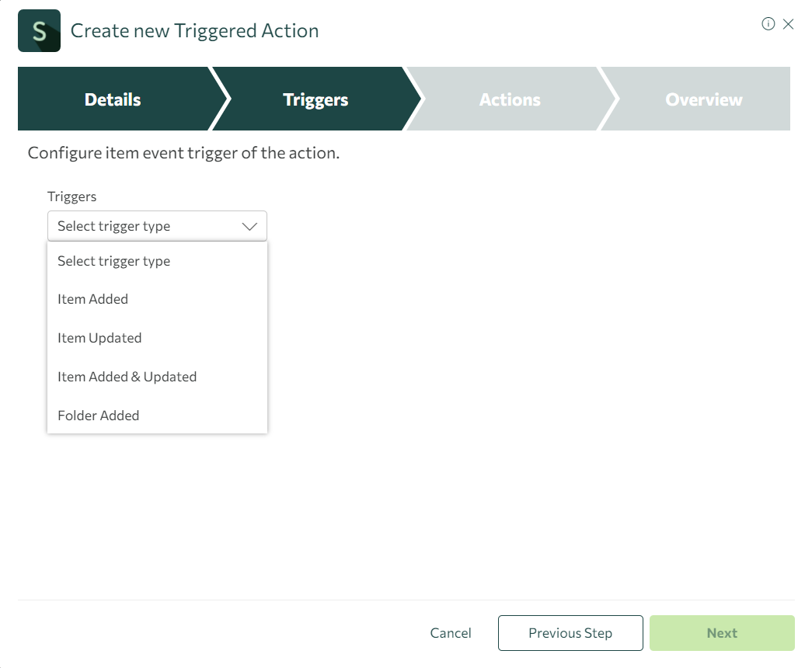
Task: Click the 'Configure item event trigger' description
Action: tap(183, 153)
